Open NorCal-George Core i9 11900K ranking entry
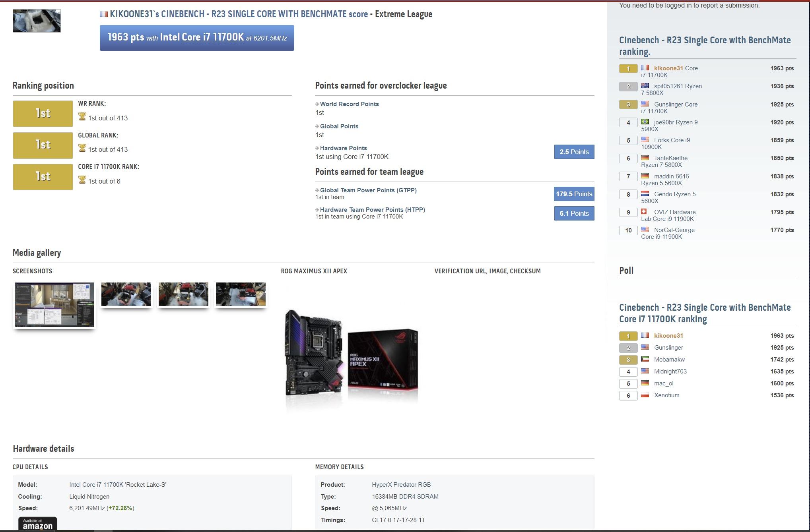Viewport: 810px width, 532px height. pos(668,233)
